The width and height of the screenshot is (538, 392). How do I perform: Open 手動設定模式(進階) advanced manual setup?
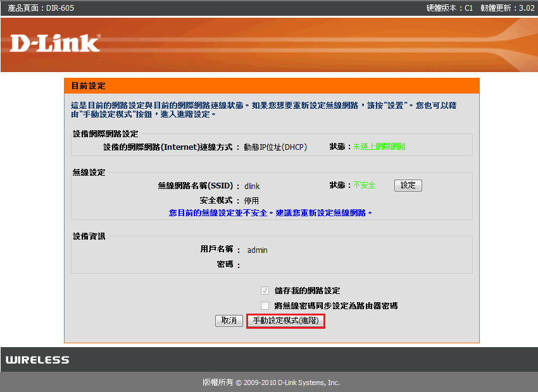click(x=285, y=321)
